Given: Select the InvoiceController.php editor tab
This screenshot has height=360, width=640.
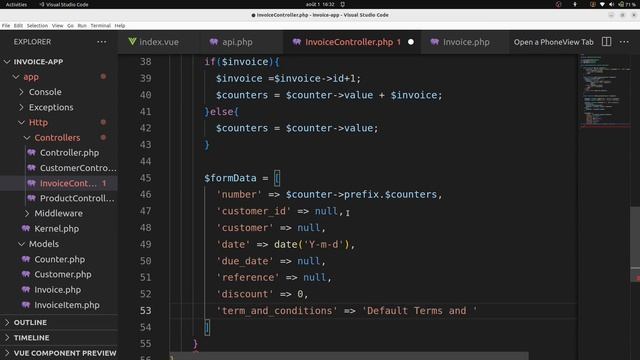Looking at the screenshot, I should [349, 42].
